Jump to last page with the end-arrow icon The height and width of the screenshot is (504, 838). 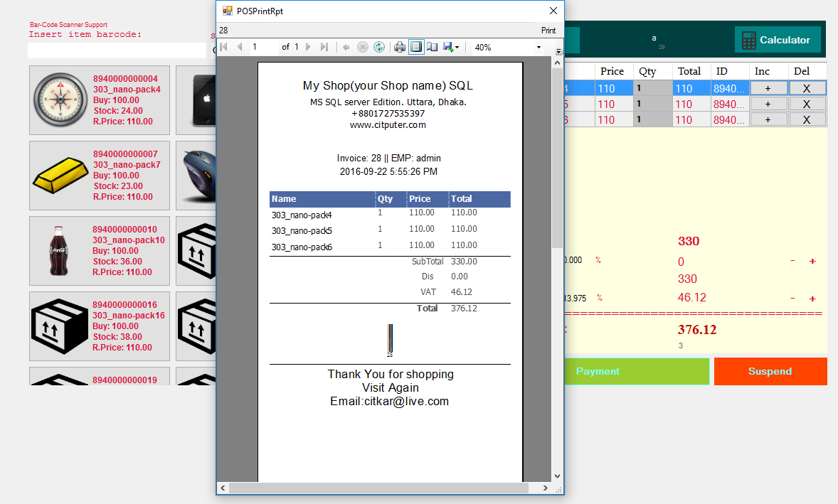pyautogui.click(x=324, y=48)
